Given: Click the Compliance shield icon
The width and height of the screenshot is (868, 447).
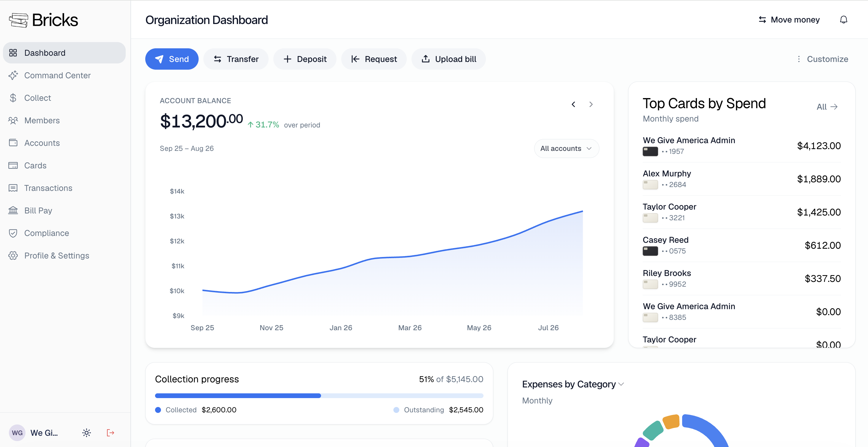Looking at the screenshot, I should coord(13,233).
